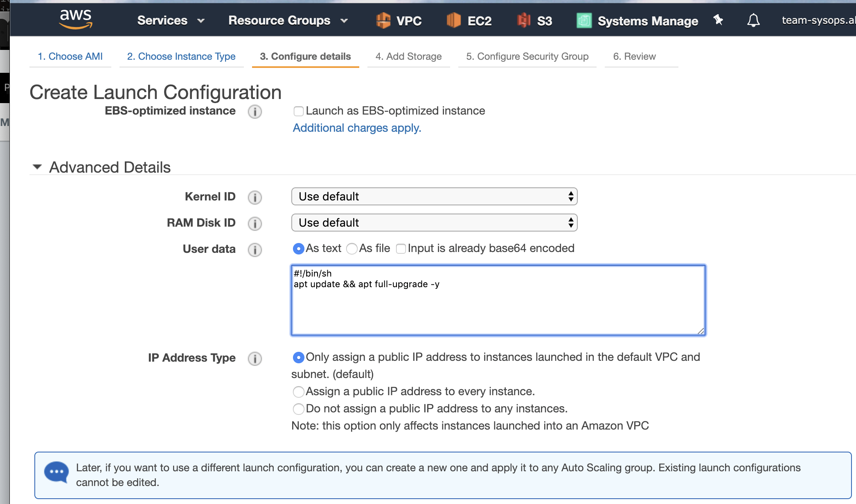
Task: Select default VPC public IP option
Action: pos(298,358)
